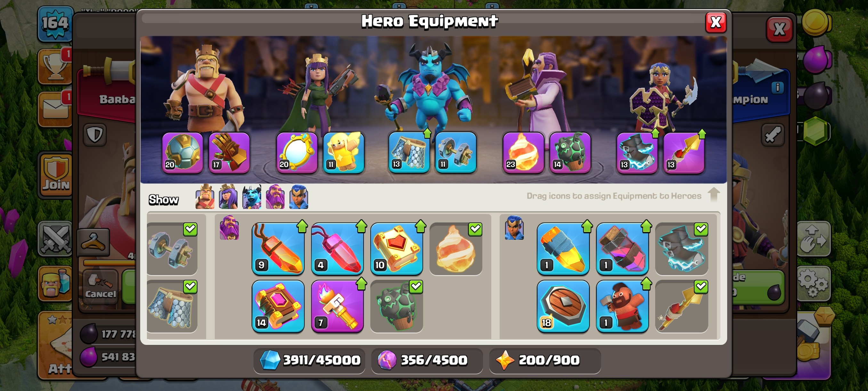The image size is (868, 391).
Task: Select the checked chainmail skirt equipment
Action: (172, 306)
